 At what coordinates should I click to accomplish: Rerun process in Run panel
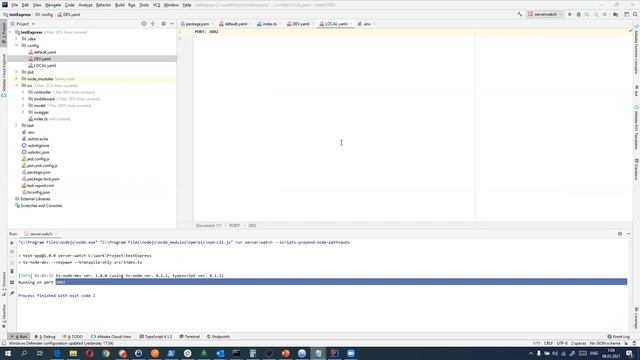click(12, 243)
